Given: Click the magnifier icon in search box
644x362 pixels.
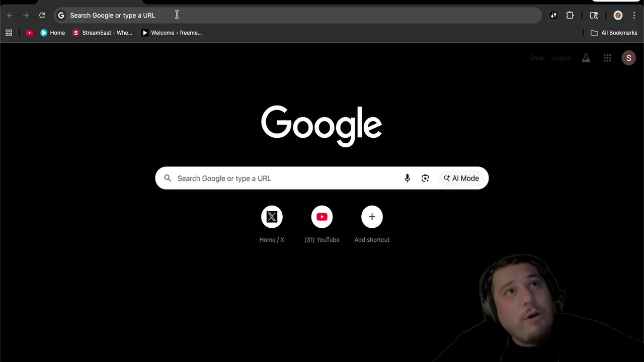Looking at the screenshot, I should coord(168,178).
